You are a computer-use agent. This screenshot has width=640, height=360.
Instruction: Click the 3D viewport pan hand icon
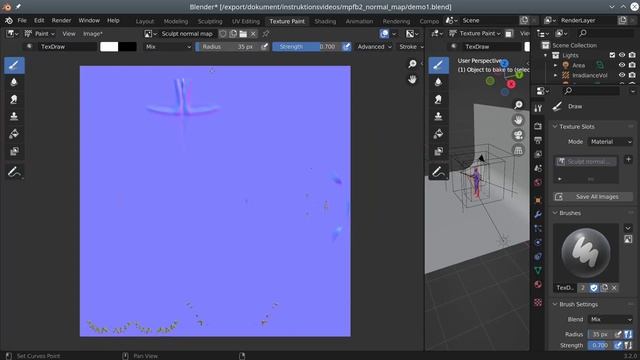518,120
